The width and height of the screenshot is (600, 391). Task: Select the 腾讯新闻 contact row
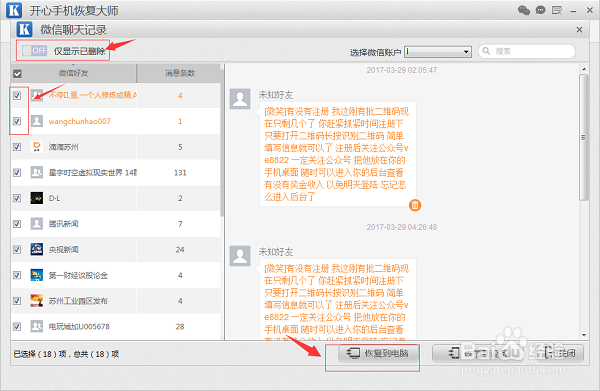116,224
